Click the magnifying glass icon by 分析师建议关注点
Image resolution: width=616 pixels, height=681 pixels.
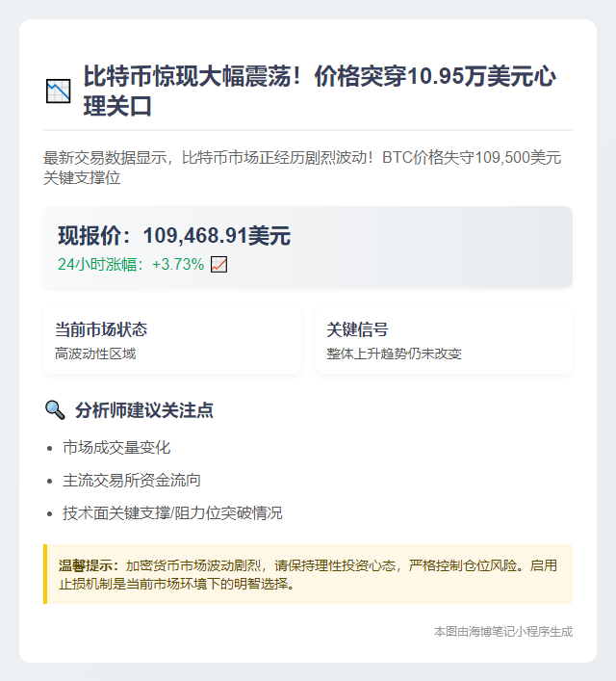(55, 410)
